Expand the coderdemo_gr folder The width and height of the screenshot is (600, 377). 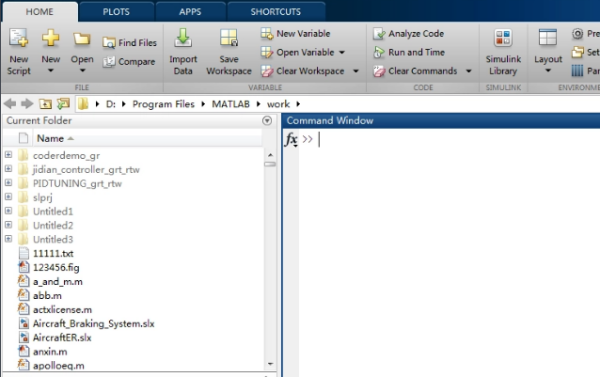8,155
